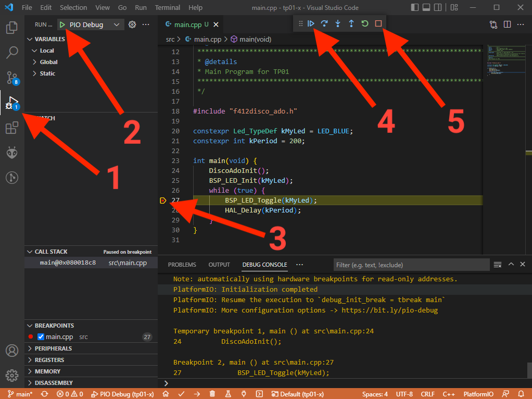Image resolution: width=532 pixels, height=399 pixels.
Task: Clear the debug console
Action: (498, 265)
